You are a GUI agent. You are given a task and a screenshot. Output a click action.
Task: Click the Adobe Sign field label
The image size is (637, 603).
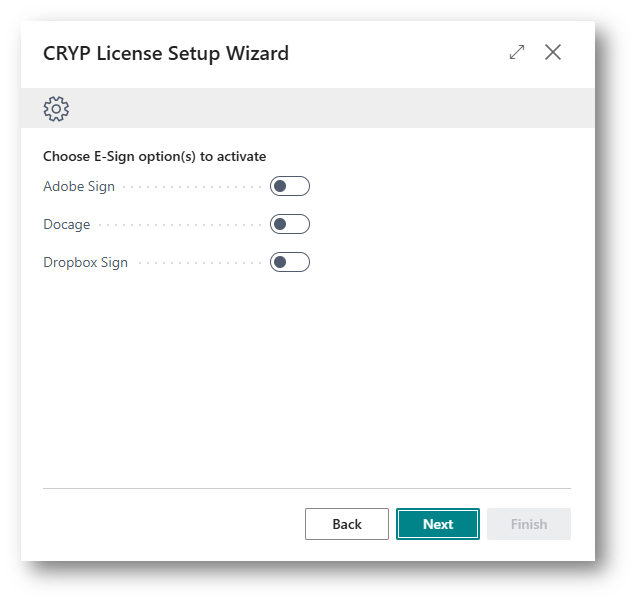(79, 186)
